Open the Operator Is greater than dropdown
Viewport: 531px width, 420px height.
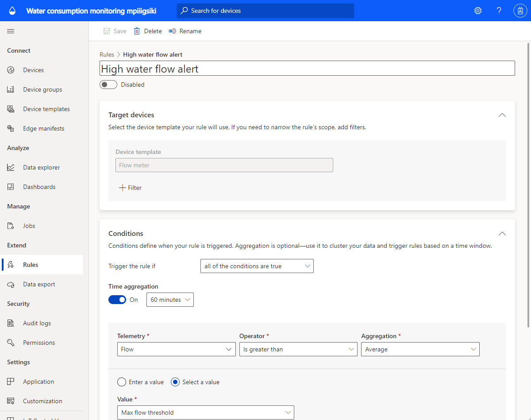point(298,349)
